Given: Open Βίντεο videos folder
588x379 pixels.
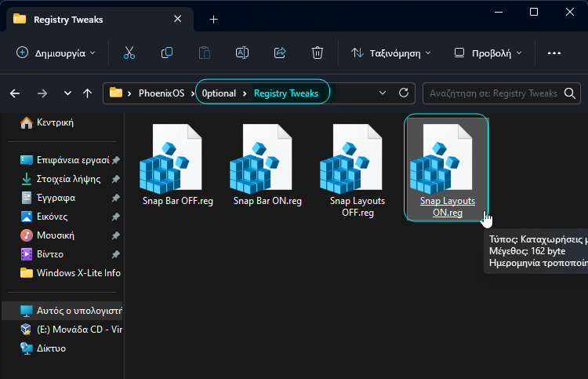Looking at the screenshot, I should pos(42,254).
